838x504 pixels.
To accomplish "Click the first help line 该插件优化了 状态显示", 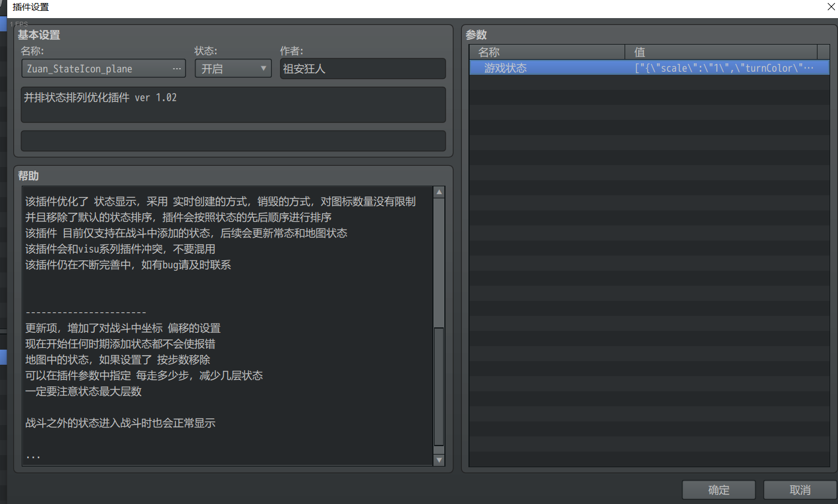I will pyautogui.click(x=221, y=201).
